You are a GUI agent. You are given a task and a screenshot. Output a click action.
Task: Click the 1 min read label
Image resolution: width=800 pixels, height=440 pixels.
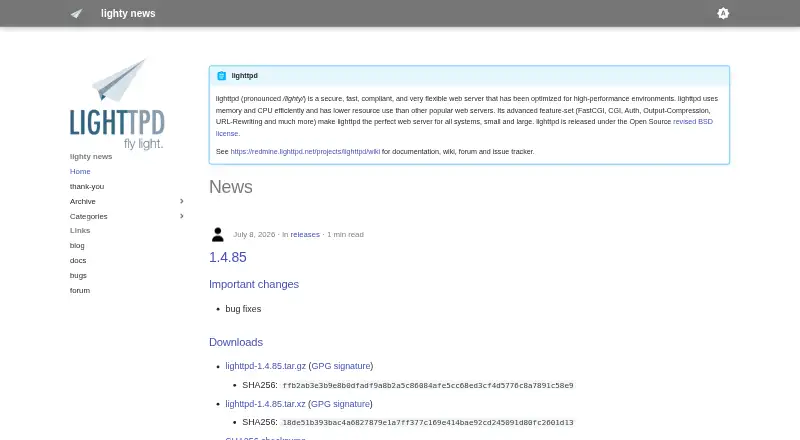coord(345,234)
